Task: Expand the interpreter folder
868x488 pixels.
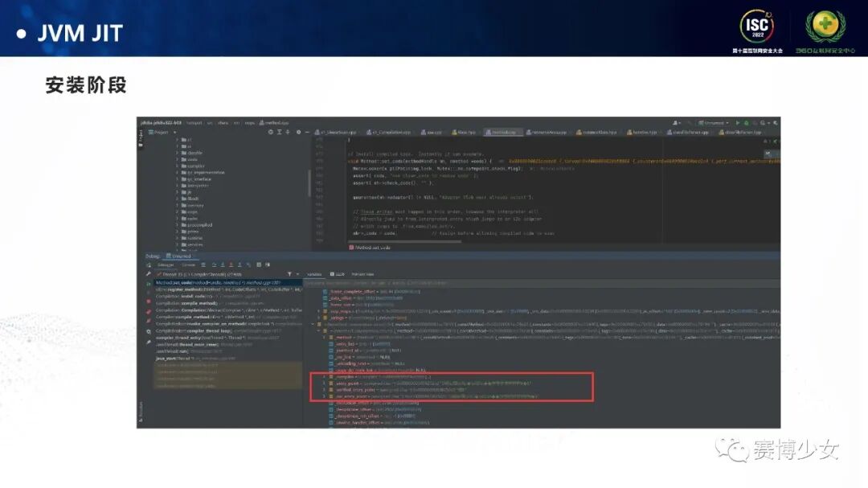Action: click(x=177, y=186)
